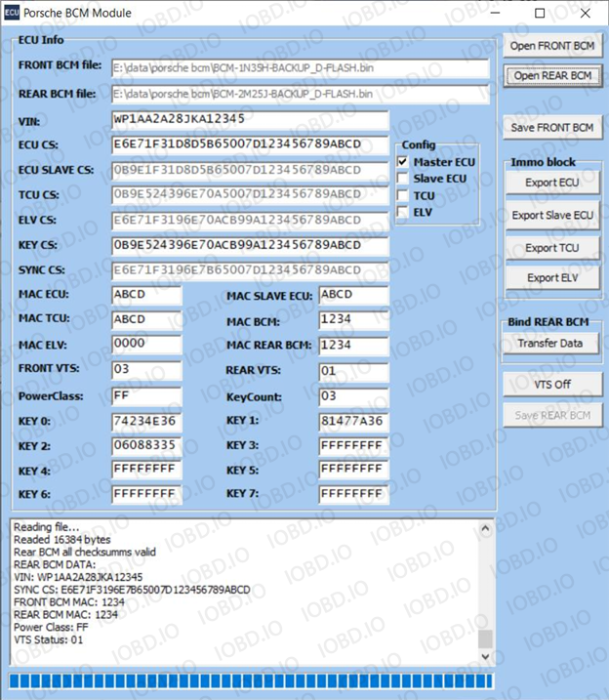Export ECU immo block
609x700 pixels.
(x=552, y=183)
